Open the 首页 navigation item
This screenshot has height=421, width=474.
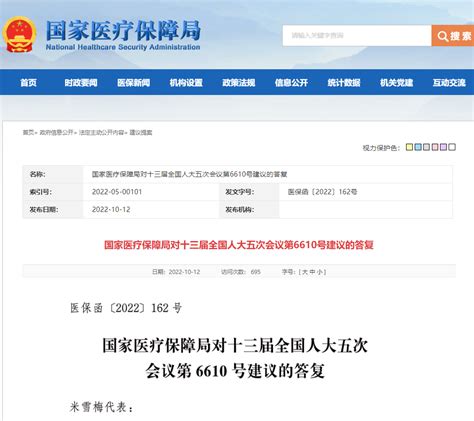28,82
